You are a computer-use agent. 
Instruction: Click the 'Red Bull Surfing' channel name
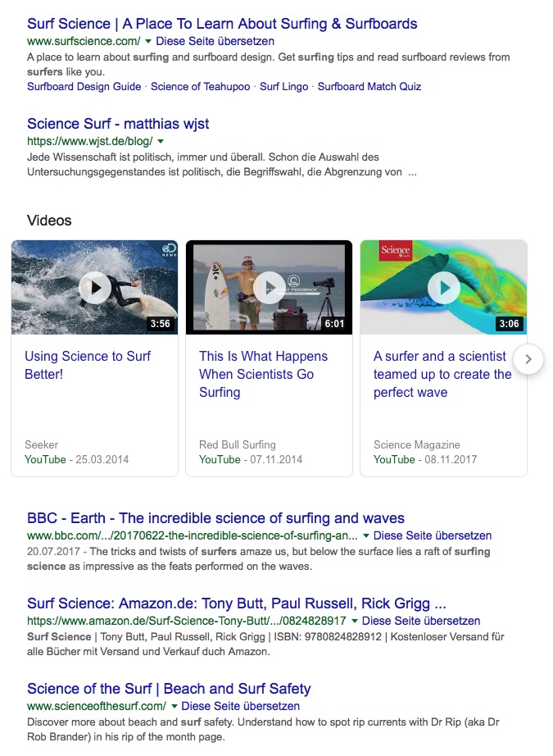(238, 444)
